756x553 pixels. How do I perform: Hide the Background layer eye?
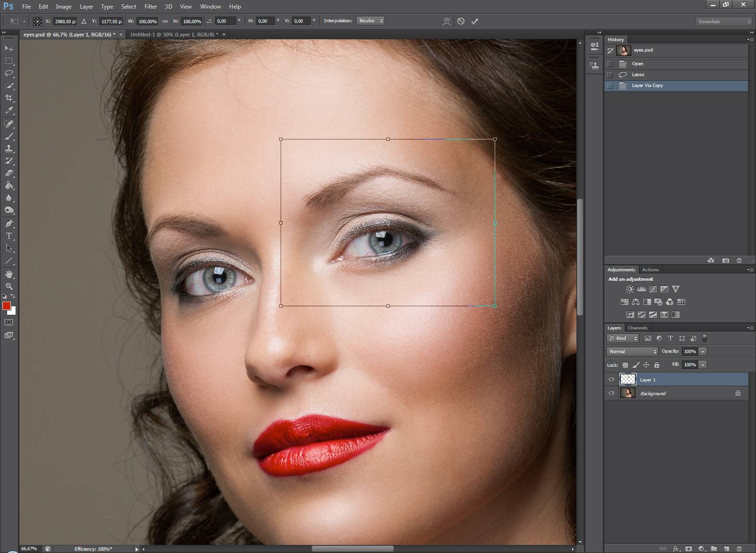tap(611, 393)
